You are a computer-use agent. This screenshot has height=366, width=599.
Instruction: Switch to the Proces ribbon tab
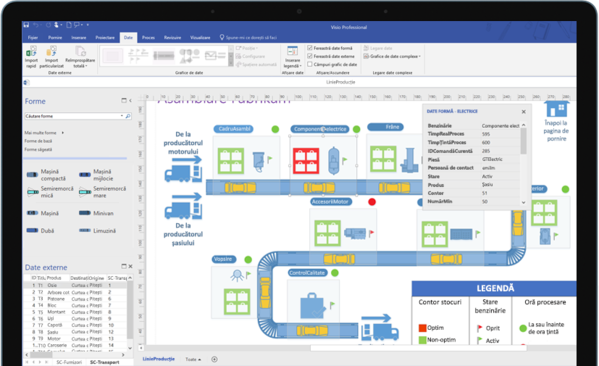pos(148,37)
